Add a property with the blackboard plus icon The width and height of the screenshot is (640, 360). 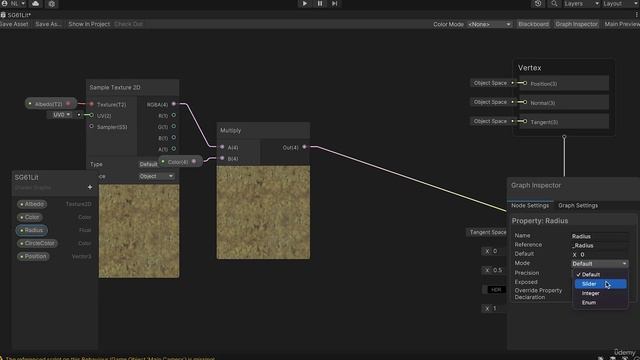(90, 187)
